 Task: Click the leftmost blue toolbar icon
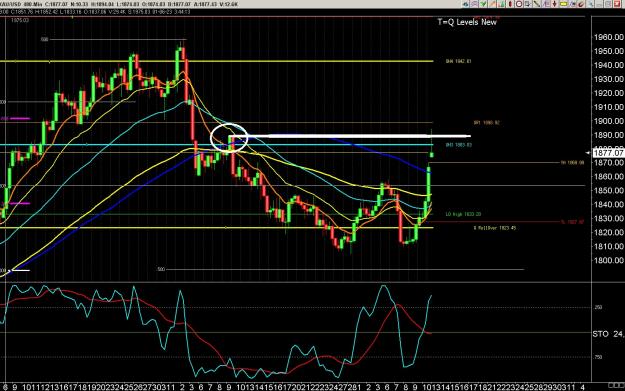pyautogui.click(x=466, y=4)
